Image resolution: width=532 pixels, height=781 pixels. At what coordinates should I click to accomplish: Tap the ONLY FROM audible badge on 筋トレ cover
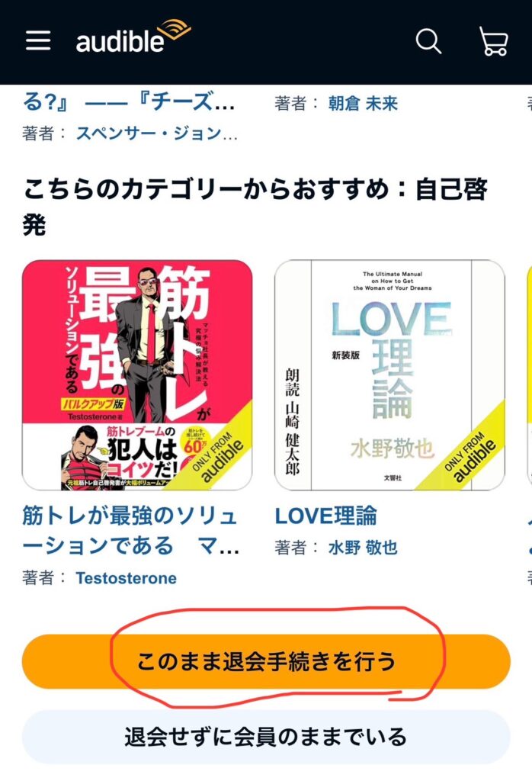[216, 456]
